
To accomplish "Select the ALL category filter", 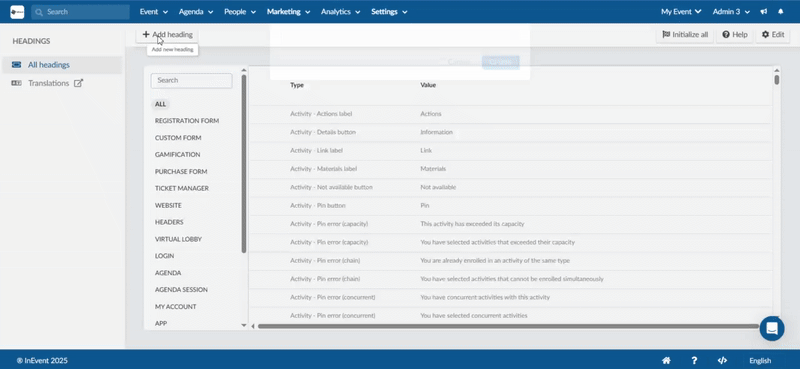I will pyautogui.click(x=160, y=104).
